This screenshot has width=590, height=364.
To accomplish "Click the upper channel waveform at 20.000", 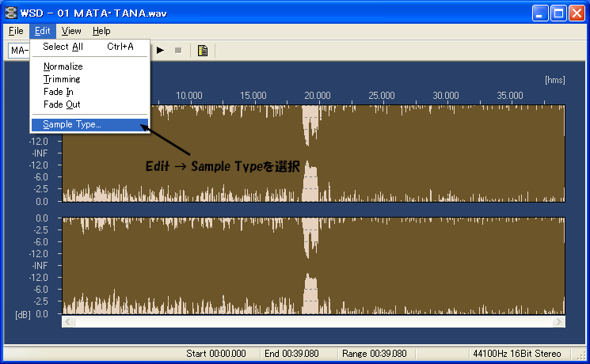I will (x=318, y=154).
